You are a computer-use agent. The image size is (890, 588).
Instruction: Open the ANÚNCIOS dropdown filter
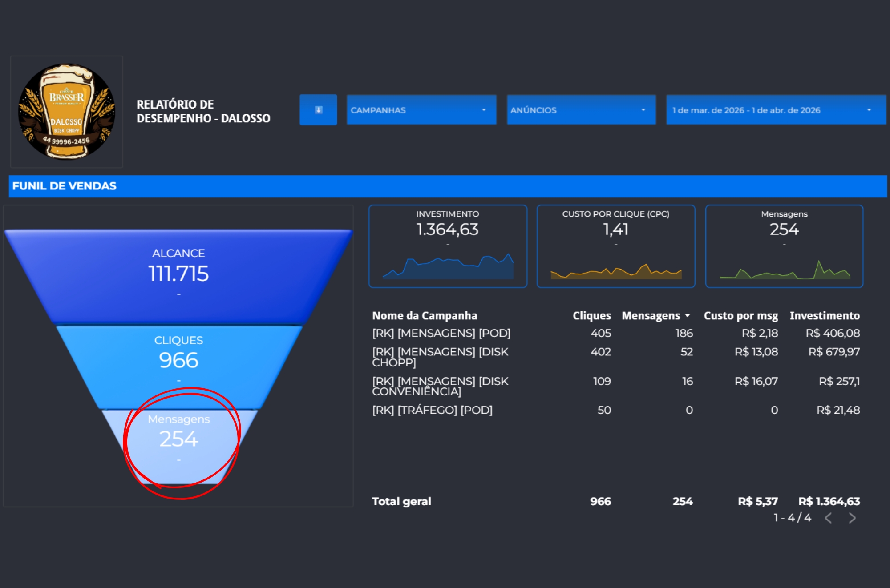point(581,110)
